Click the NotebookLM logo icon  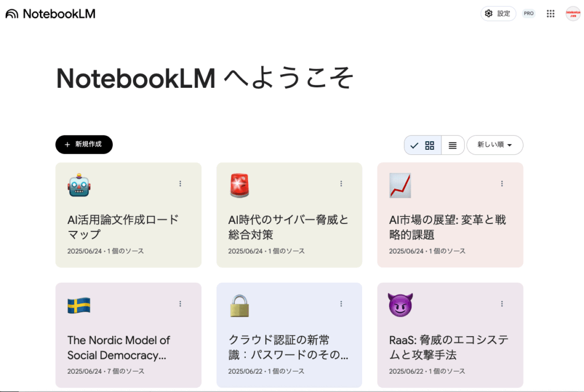[12, 14]
